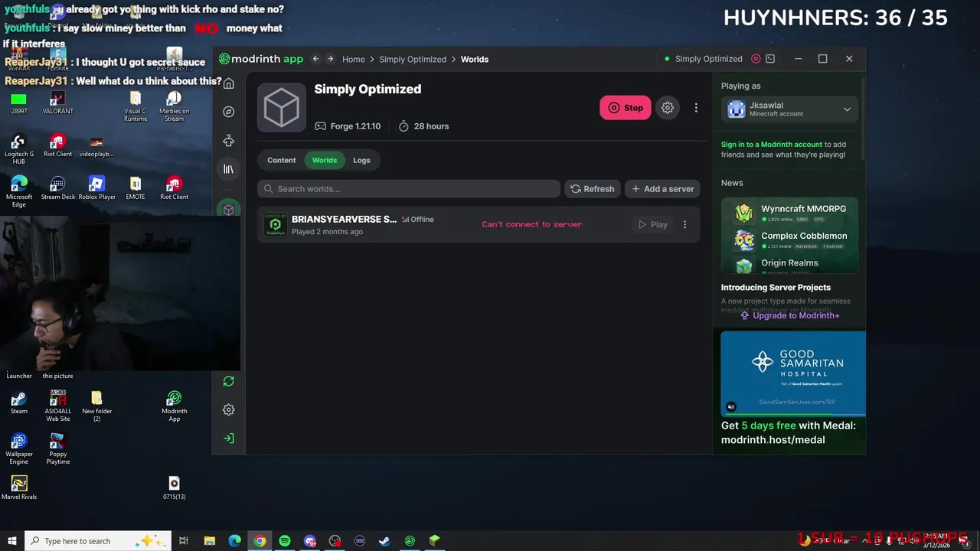Open File Explorer from the taskbar
980x551 pixels.
point(210,541)
